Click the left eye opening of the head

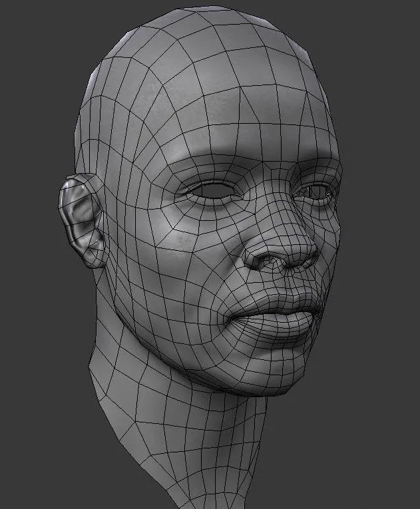click(212, 190)
